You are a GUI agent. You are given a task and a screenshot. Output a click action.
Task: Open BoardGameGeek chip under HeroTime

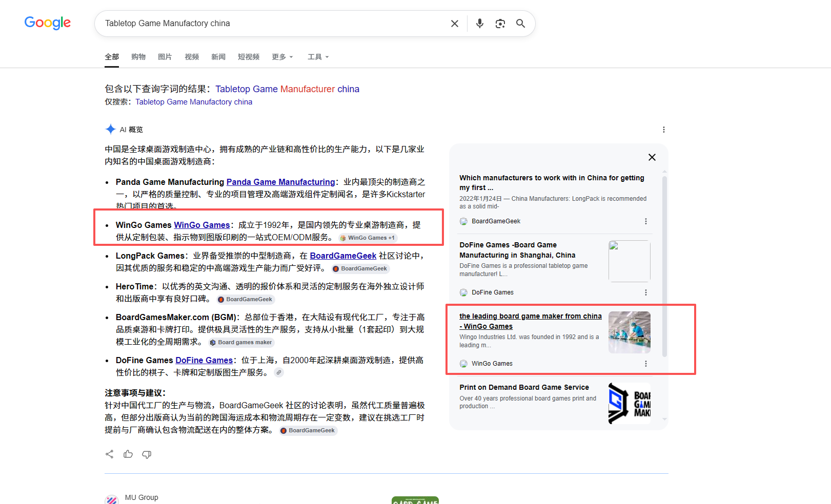coord(246,299)
